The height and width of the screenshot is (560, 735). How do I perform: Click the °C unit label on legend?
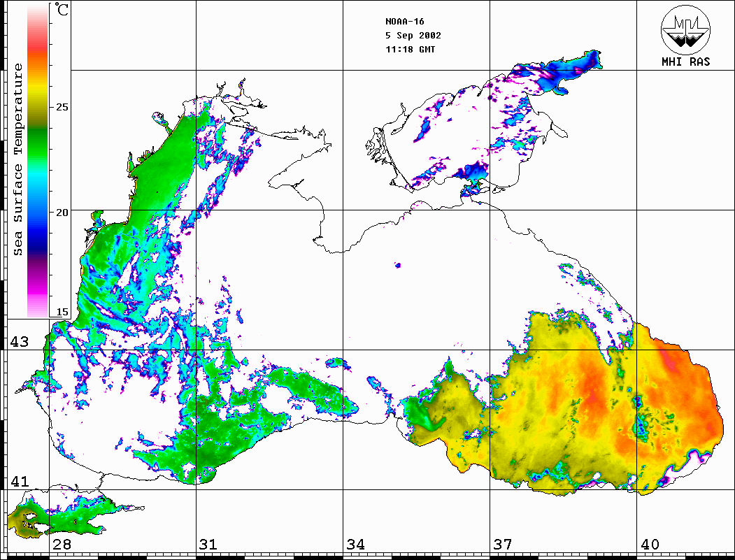[60, 9]
